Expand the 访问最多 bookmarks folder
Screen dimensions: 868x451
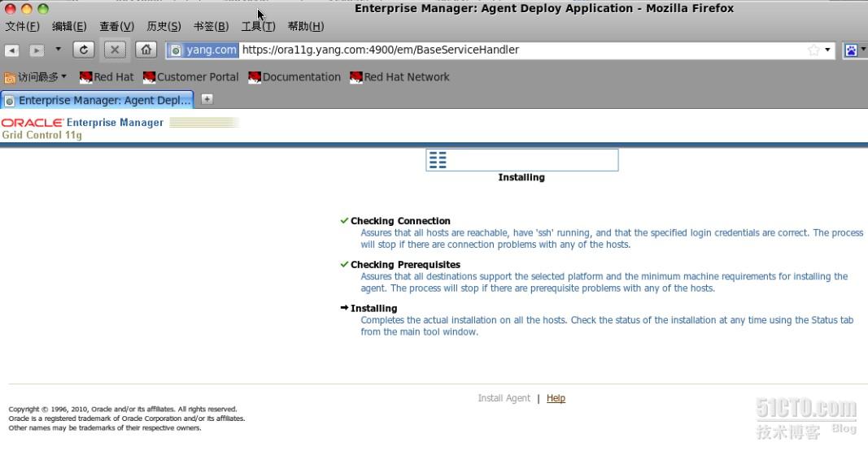click(x=36, y=77)
